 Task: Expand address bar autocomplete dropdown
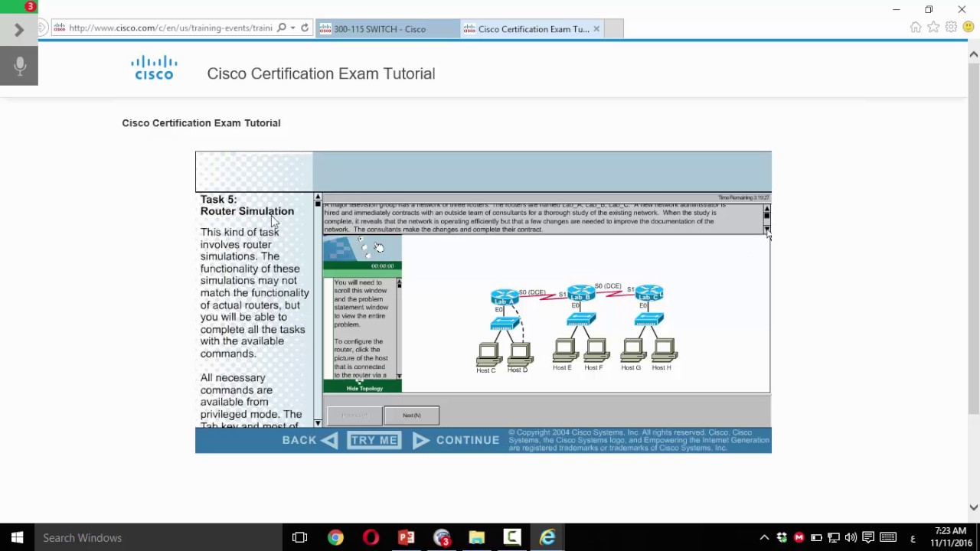(x=292, y=28)
